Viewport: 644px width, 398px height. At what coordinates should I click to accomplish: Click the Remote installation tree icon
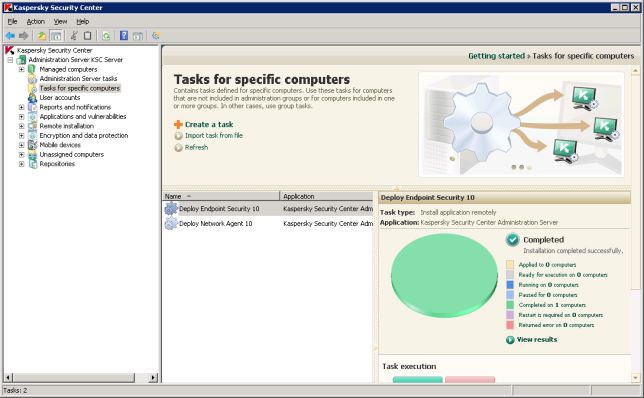tap(32, 126)
